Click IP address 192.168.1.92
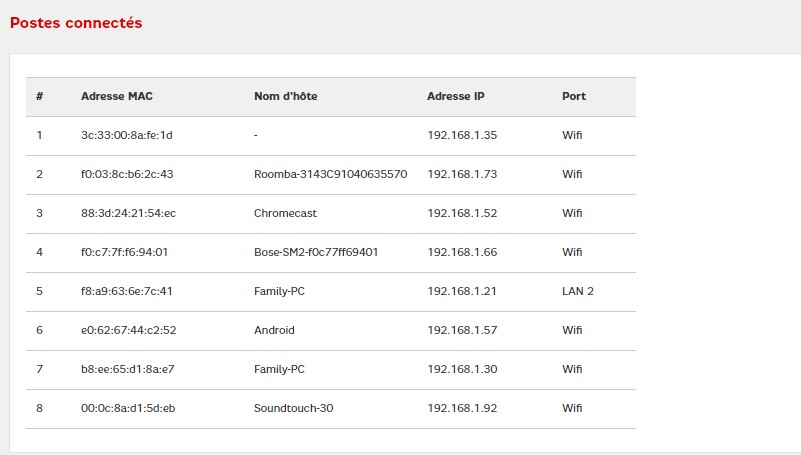 462,408
